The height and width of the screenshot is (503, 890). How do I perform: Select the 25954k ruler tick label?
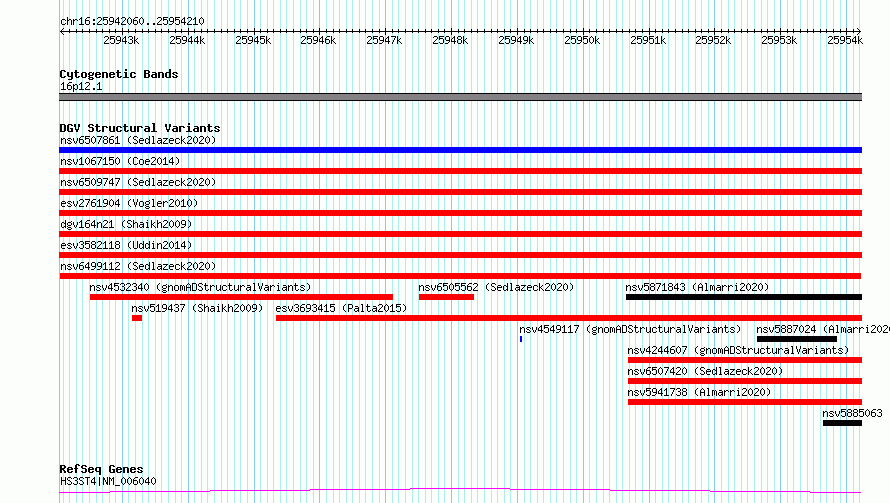click(845, 40)
